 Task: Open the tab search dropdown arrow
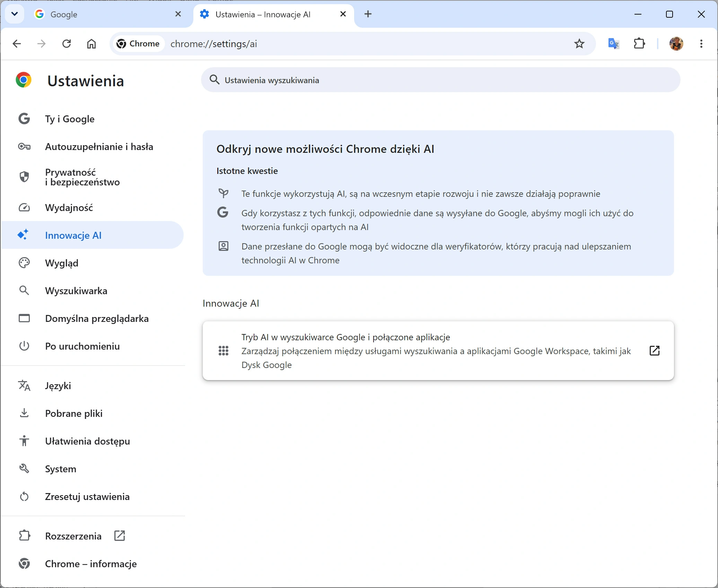[x=15, y=14]
